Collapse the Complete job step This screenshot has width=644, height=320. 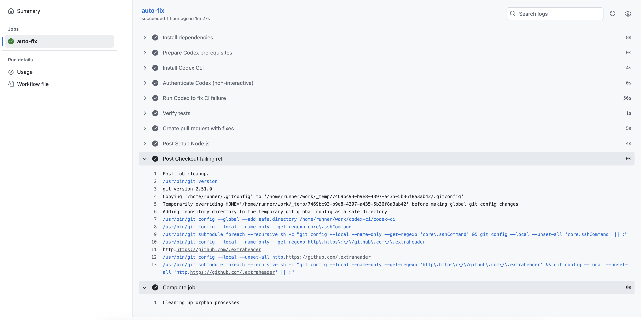click(x=145, y=287)
